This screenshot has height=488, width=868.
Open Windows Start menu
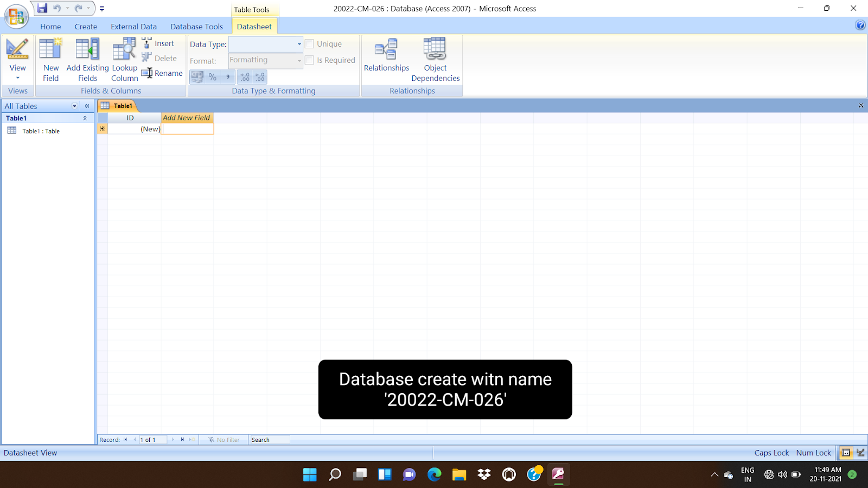click(310, 474)
